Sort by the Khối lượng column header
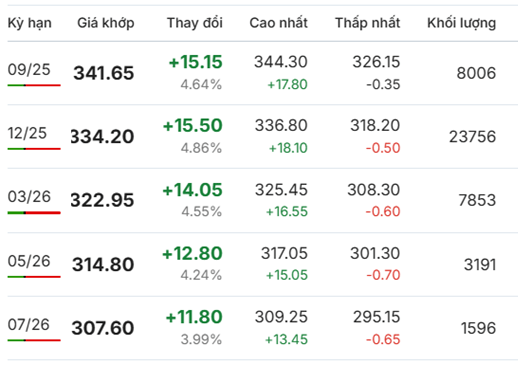This screenshot has height=365, width=518. click(462, 23)
